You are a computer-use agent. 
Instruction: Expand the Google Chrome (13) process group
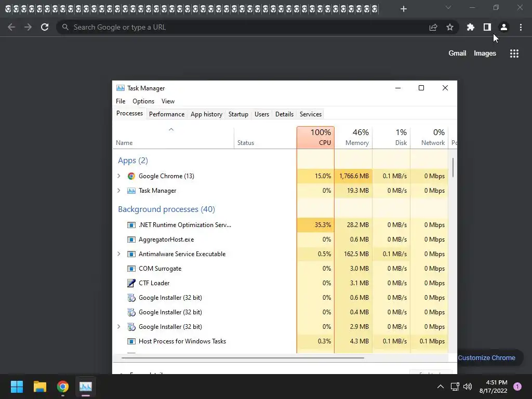119,176
